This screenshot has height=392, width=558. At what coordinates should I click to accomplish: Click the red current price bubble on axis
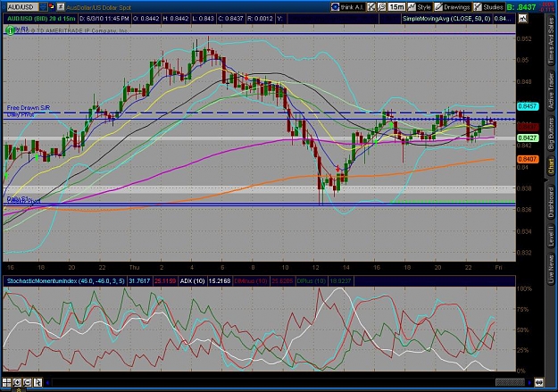[527, 127]
